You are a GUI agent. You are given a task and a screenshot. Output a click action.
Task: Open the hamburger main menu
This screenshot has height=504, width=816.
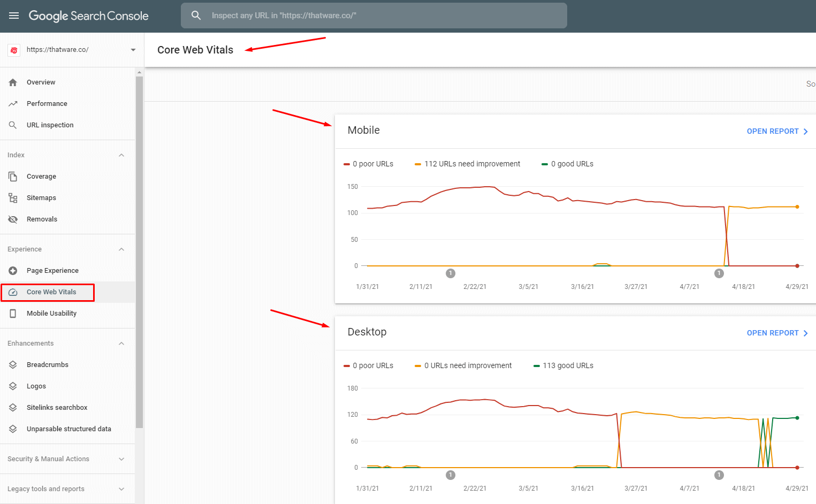click(x=14, y=16)
